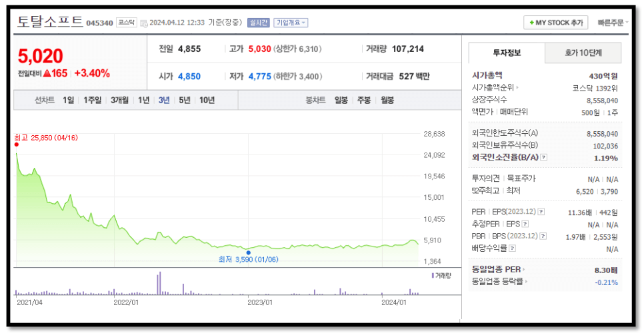Open the 동일업종 등락률 link
This screenshot has width=644, height=335.
(499, 282)
